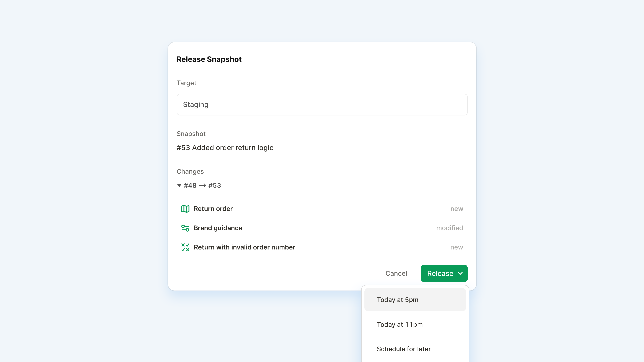This screenshot has width=644, height=362.
Task: Select the modified label on Brand guidance
Action: 449,228
